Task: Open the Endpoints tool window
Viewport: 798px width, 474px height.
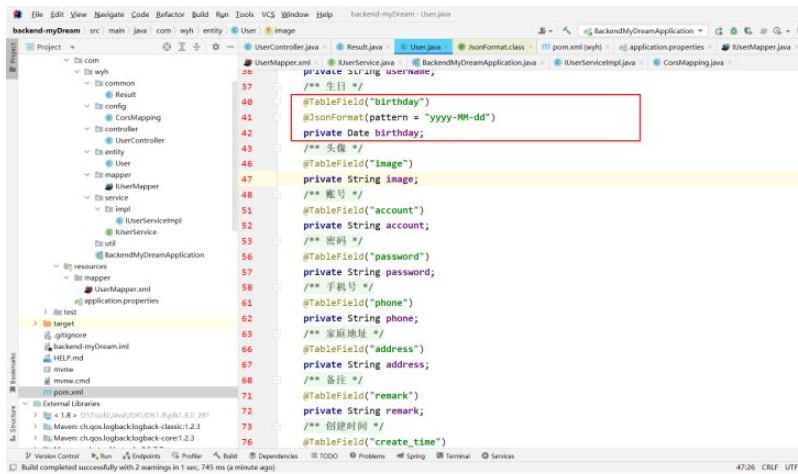Action: [141, 456]
